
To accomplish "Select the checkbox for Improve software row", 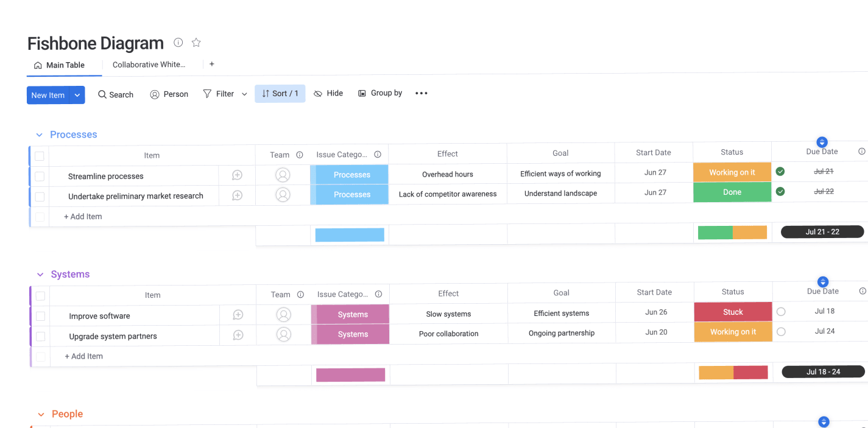I will 40,316.
